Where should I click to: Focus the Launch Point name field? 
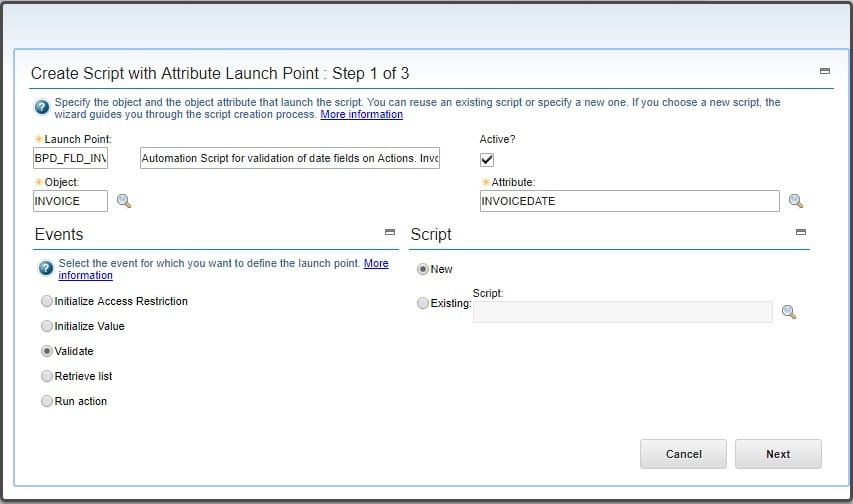tap(70, 158)
